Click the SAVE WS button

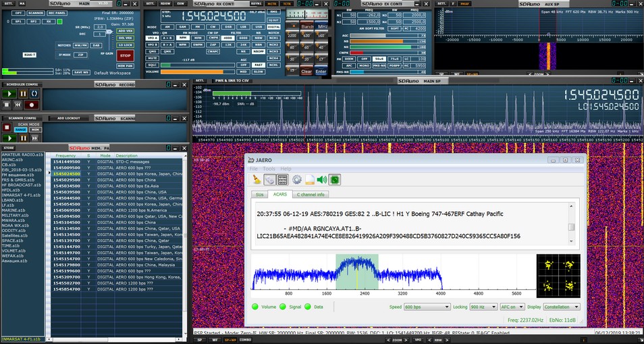(x=81, y=72)
